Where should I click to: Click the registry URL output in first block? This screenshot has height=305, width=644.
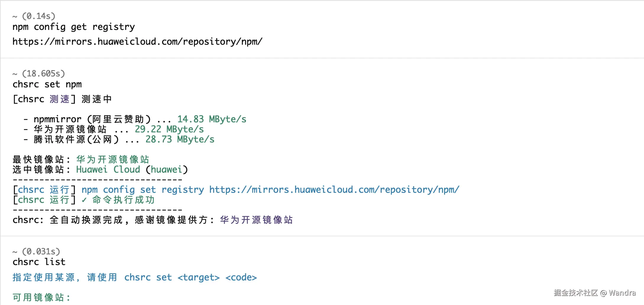tap(137, 41)
